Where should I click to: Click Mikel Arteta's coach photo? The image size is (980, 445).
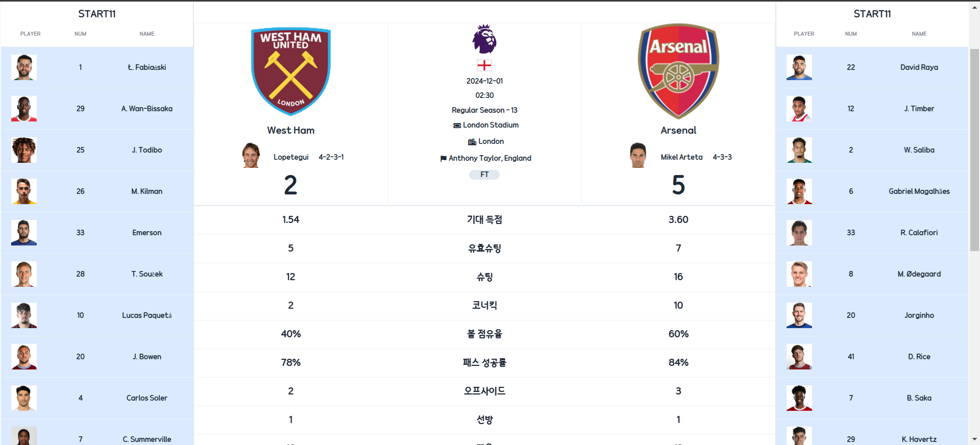pos(638,156)
